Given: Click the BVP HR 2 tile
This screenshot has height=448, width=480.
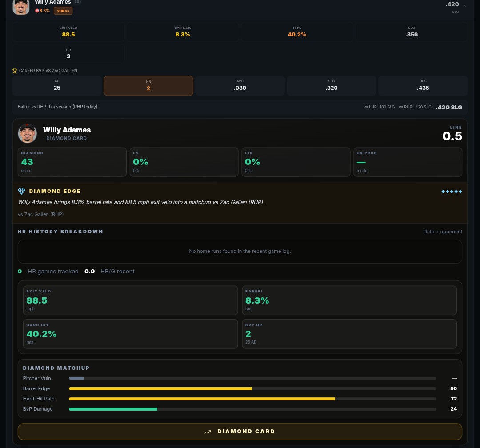Looking at the screenshot, I should tap(349, 334).
